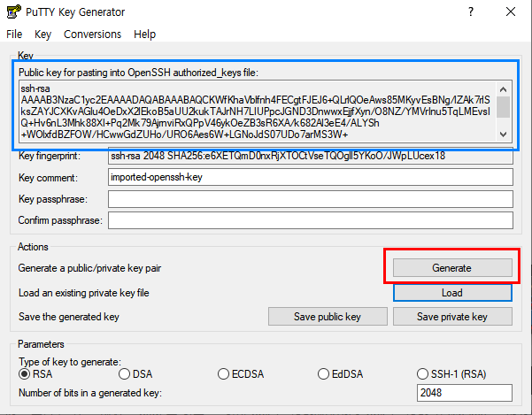
Task: Click the 'Confirm passphrase:' label
Action: click(x=60, y=220)
